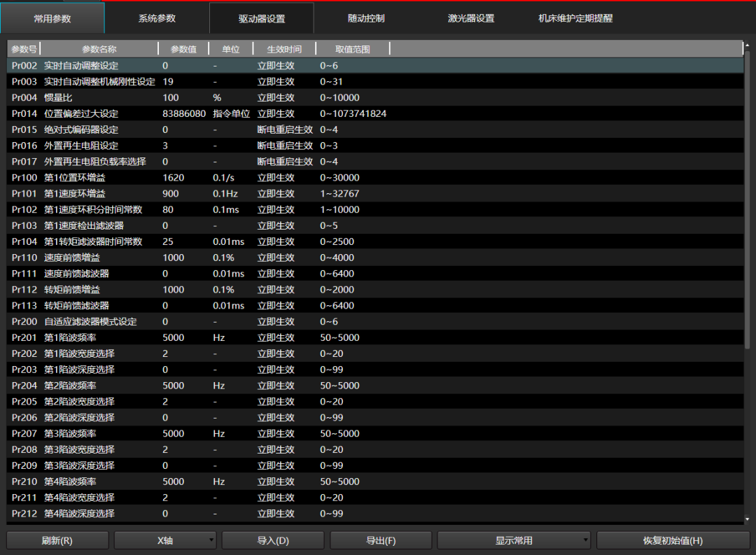
Task: Go to the 随动控制 tab
Action: tap(366, 18)
